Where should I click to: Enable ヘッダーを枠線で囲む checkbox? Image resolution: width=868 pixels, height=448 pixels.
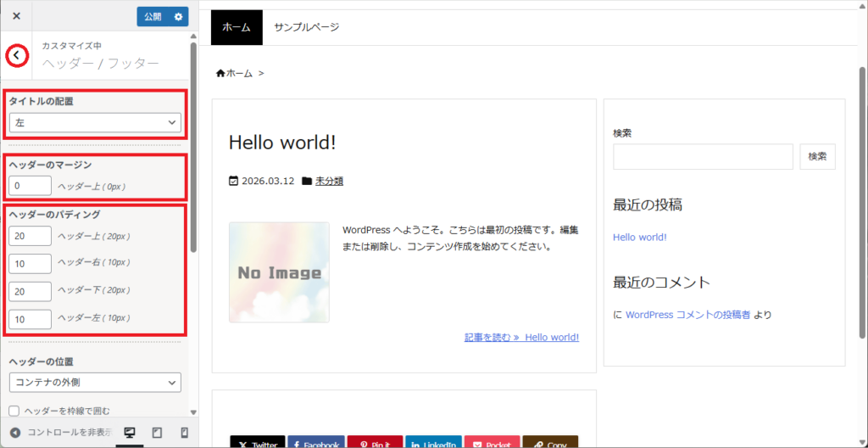[x=14, y=411]
